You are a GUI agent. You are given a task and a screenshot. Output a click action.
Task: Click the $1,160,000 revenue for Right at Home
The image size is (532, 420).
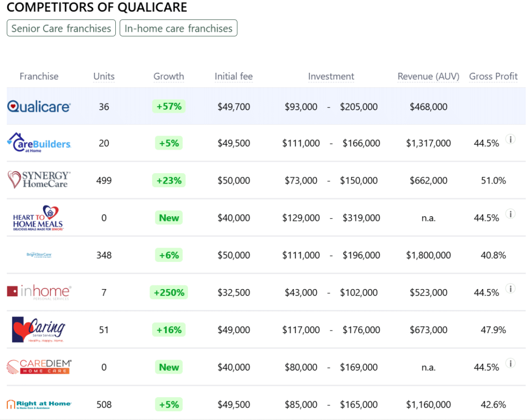pyautogui.click(x=429, y=404)
